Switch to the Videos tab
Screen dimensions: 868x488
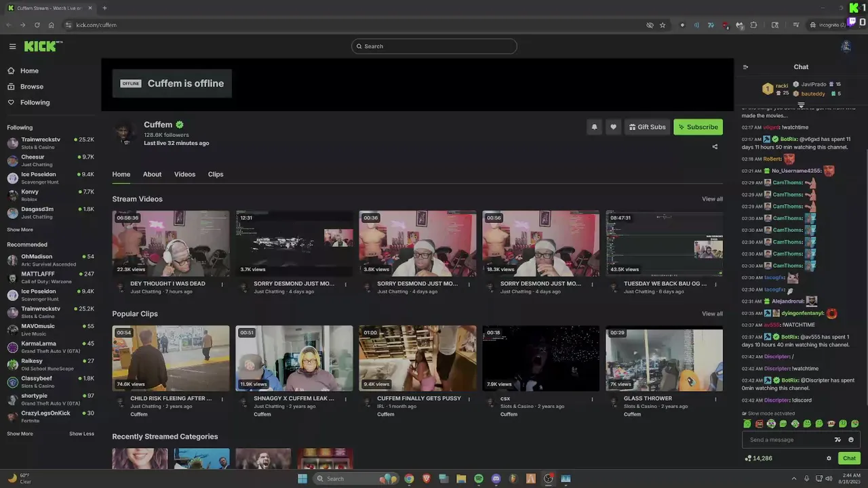click(x=184, y=174)
